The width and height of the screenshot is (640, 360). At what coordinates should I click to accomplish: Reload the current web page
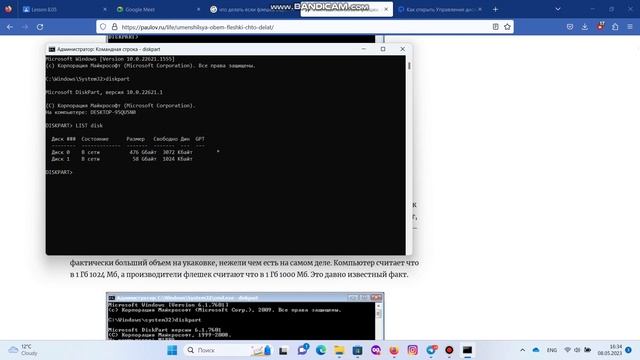(x=40, y=27)
